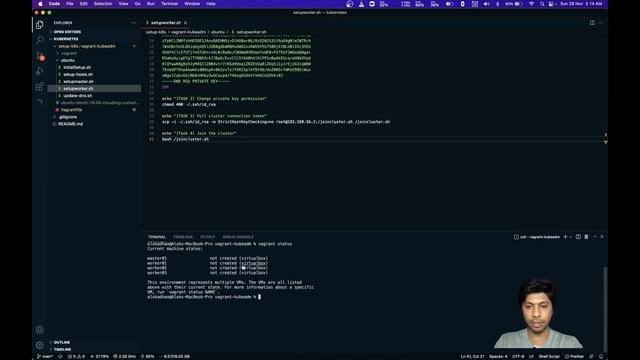Change end of line sequence LF
This screenshot has width=640, height=360.
tap(531, 356)
